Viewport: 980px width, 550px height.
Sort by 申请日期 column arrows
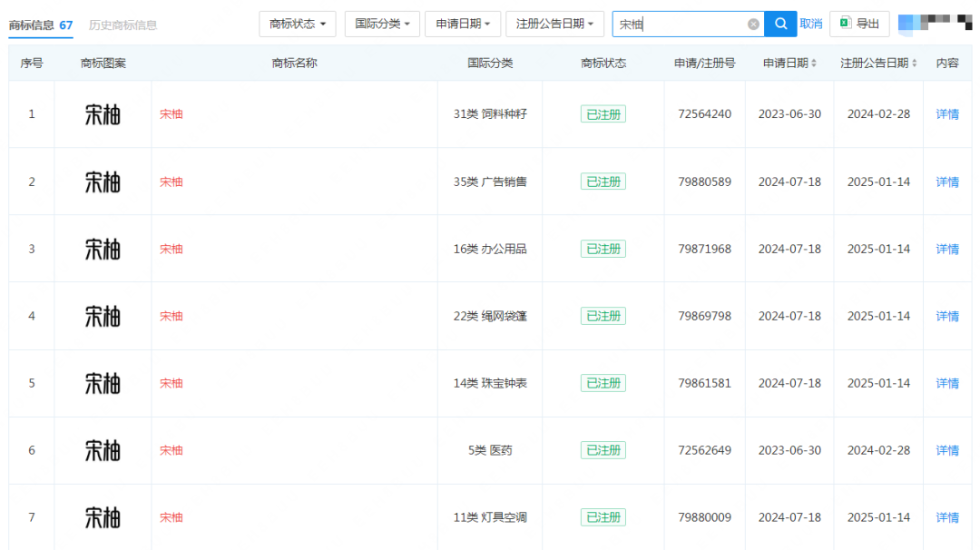(x=813, y=64)
